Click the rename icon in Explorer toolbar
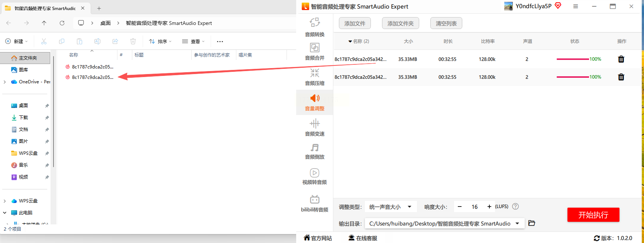 tap(97, 41)
